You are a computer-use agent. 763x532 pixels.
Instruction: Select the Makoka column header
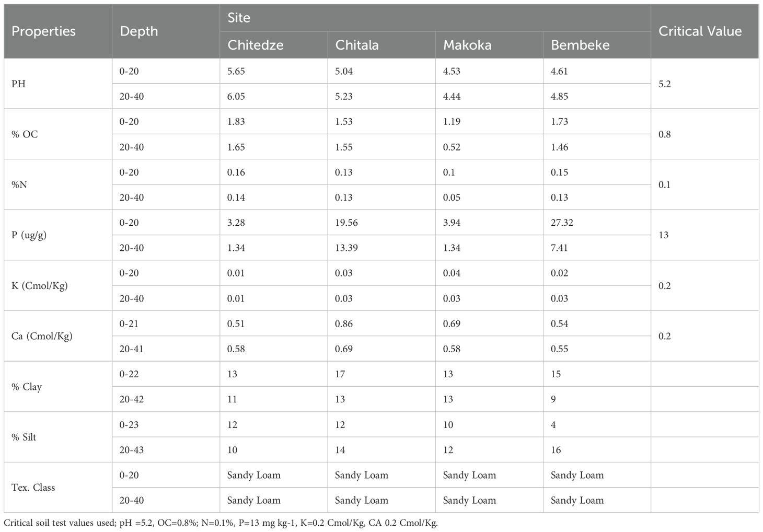pos(467,45)
